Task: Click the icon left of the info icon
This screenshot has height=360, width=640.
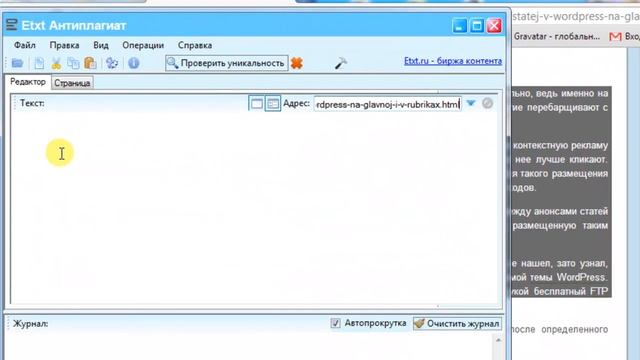Action: point(112,63)
